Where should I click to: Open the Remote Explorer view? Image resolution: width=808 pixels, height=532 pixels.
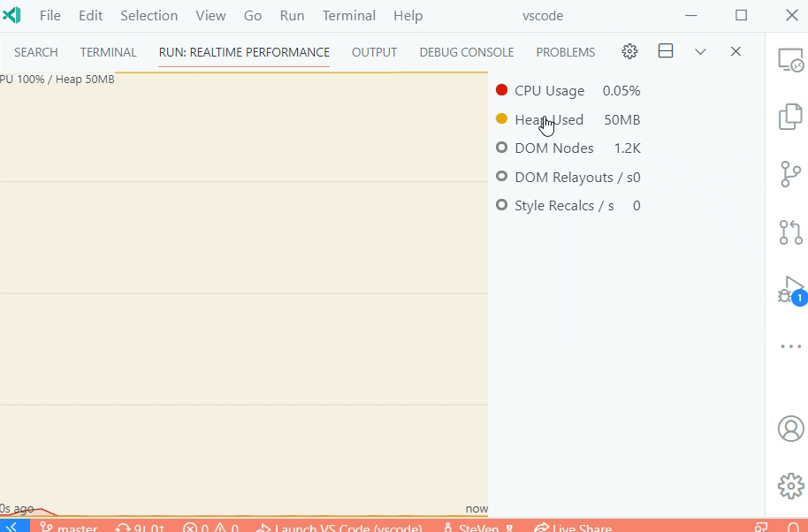click(789, 60)
